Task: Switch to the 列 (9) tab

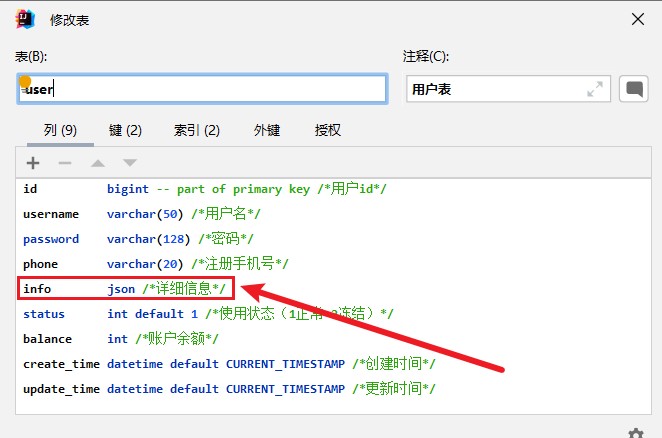Action: (x=60, y=130)
